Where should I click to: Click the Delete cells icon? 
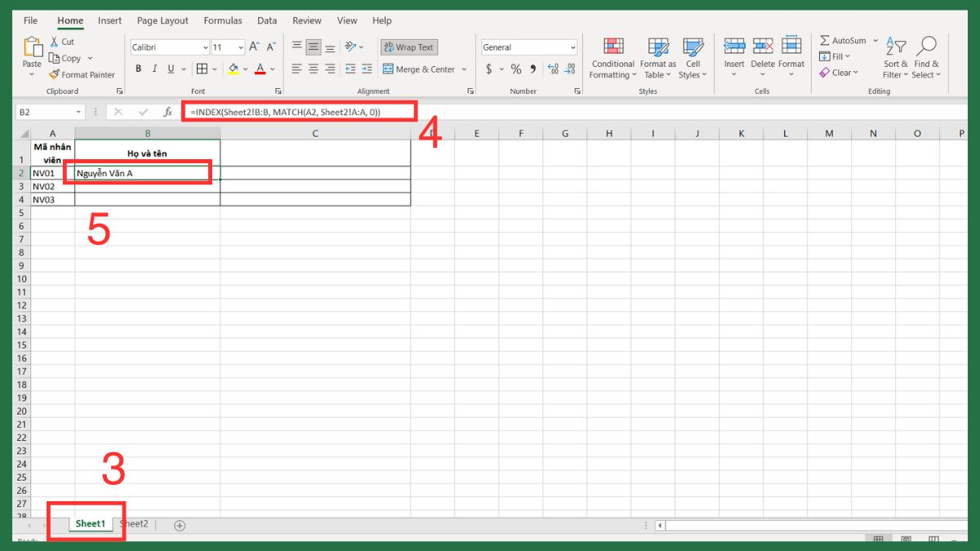point(763,46)
